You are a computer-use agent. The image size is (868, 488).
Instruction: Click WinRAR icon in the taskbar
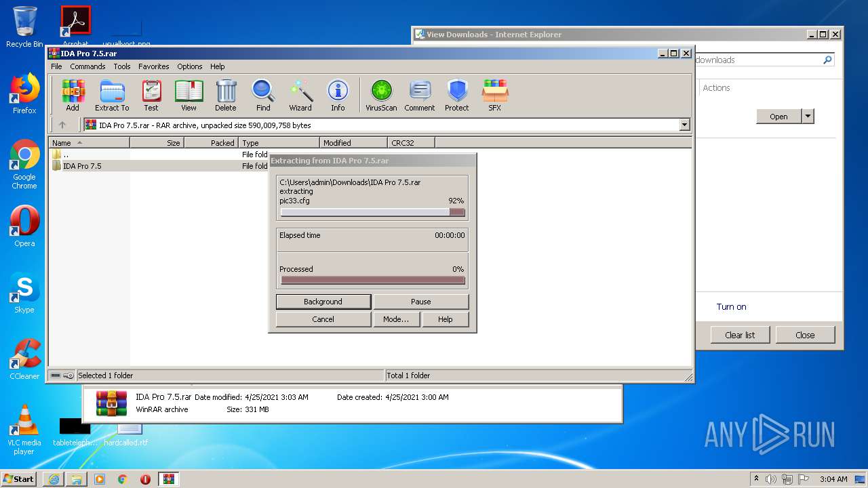click(x=169, y=479)
